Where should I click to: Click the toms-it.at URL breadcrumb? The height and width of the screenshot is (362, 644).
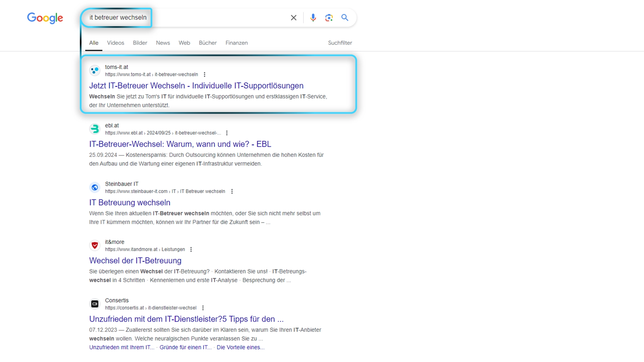coord(151,74)
